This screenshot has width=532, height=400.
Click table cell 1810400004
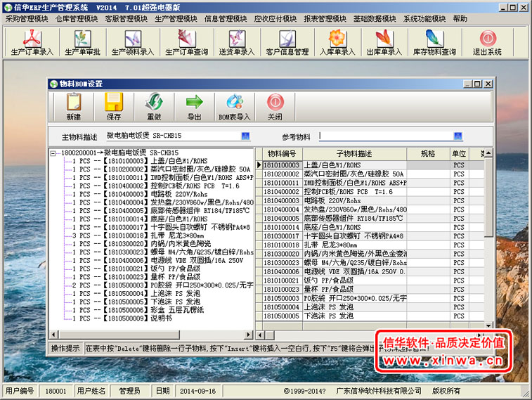[282, 209]
